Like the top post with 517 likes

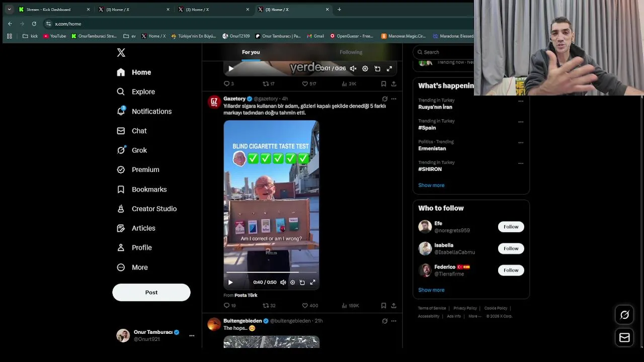pos(309,84)
